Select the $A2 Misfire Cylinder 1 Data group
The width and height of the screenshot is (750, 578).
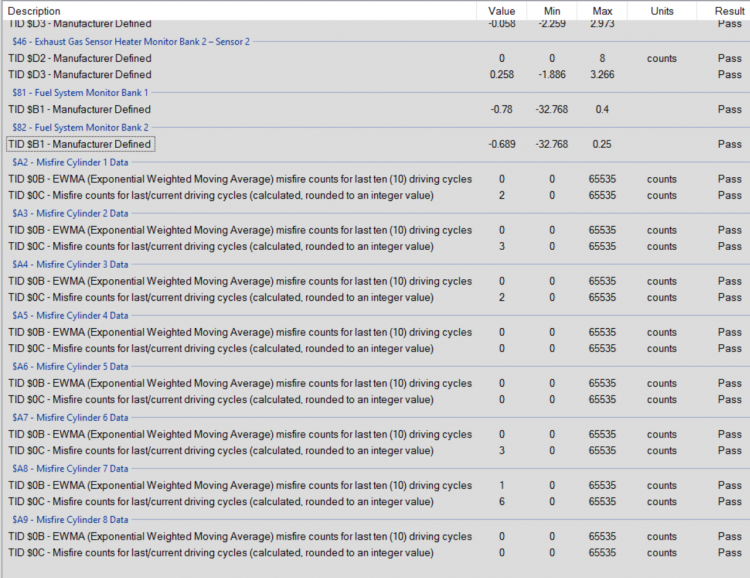(x=70, y=163)
